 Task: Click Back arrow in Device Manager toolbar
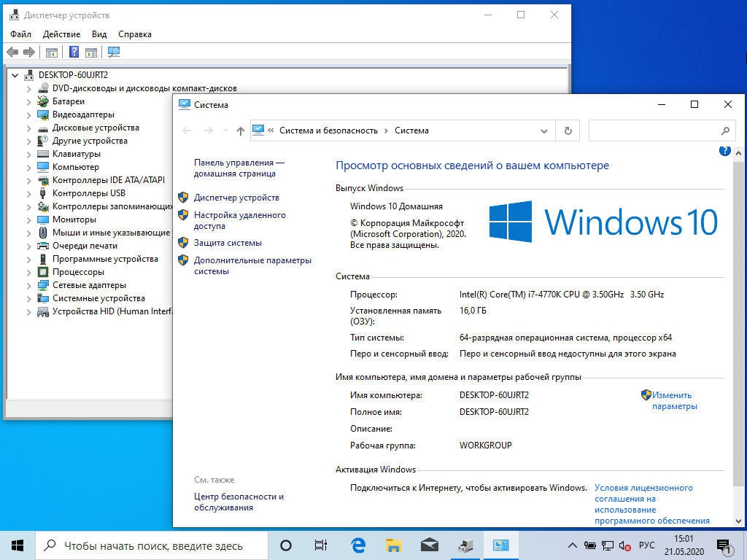(x=13, y=52)
